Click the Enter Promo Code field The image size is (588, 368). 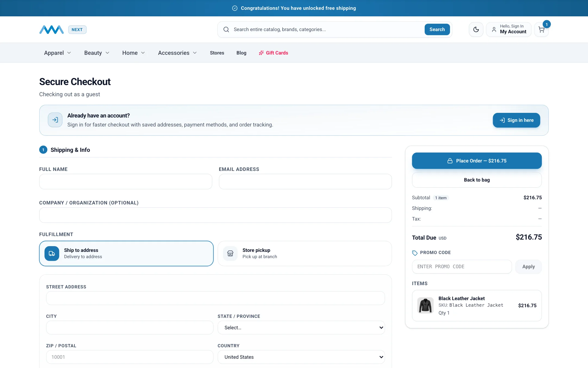pyautogui.click(x=462, y=267)
